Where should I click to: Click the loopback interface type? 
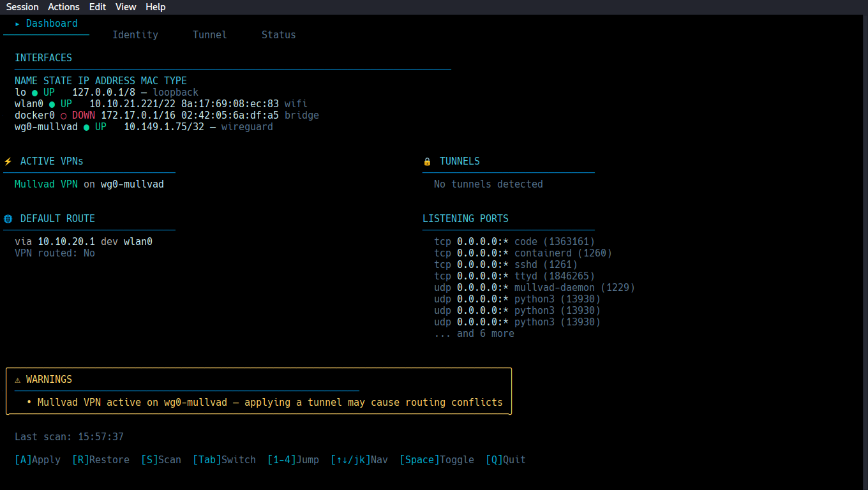[x=176, y=93]
